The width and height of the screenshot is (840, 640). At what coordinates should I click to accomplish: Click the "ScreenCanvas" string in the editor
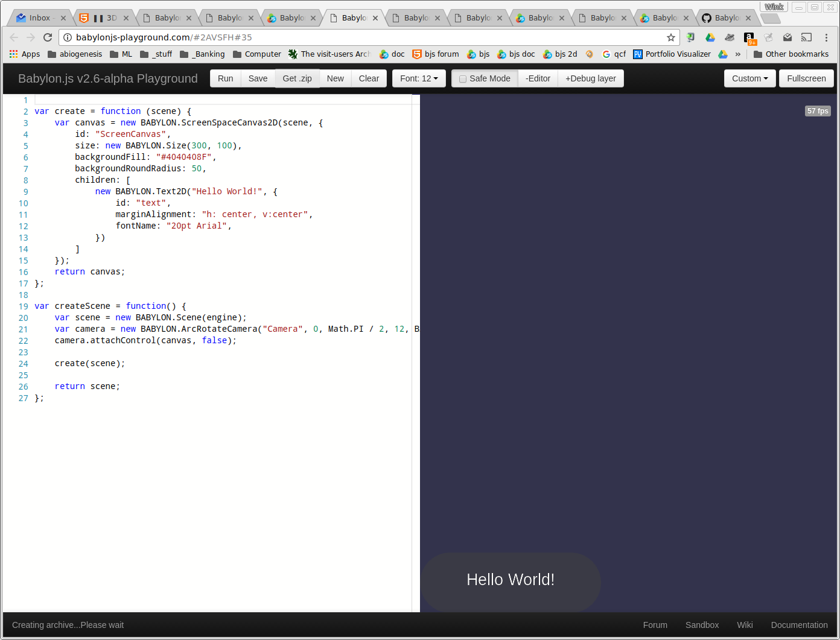[131, 134]
